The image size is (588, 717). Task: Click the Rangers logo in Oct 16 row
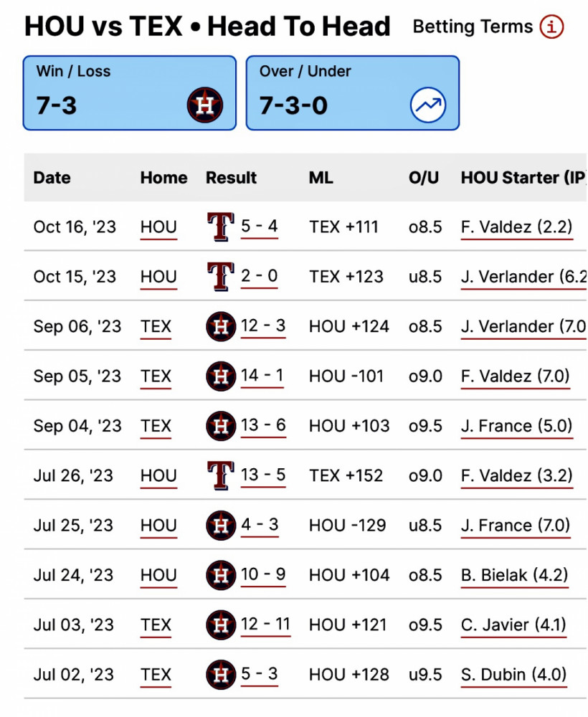(221, 227)
